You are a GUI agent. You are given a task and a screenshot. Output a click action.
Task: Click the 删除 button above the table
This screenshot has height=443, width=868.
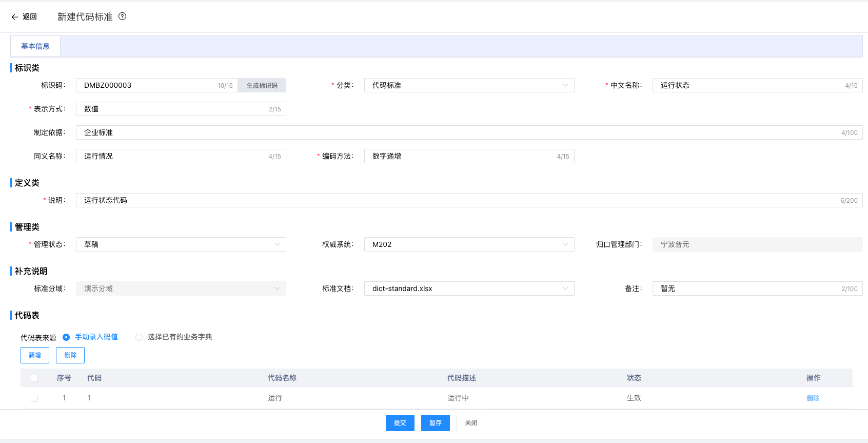pyautogui.click(x=70, y=355)
